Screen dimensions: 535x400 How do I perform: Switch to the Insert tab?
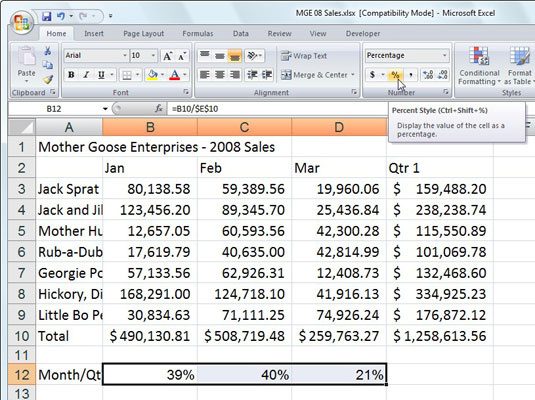tap(94, 33)
